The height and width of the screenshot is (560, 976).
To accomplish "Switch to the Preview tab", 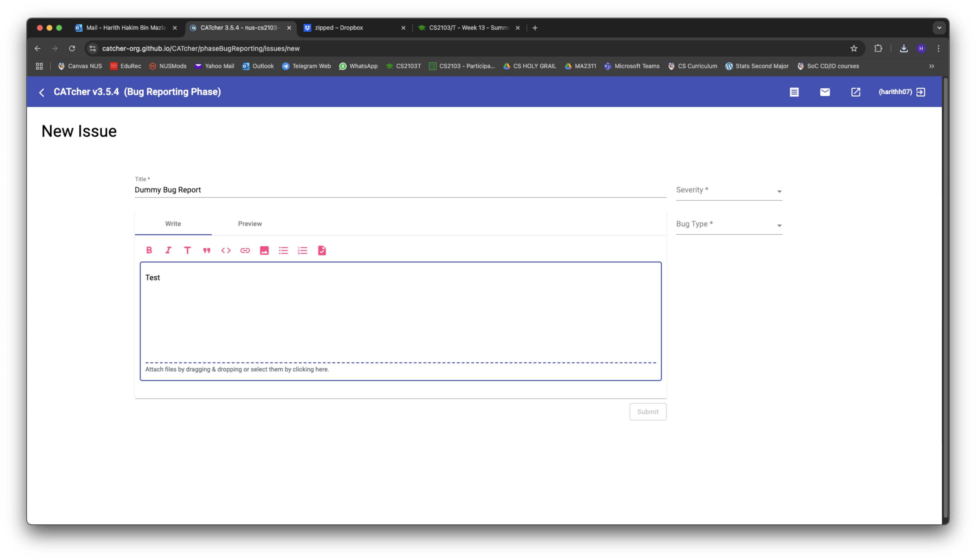I will click(250, 223).
